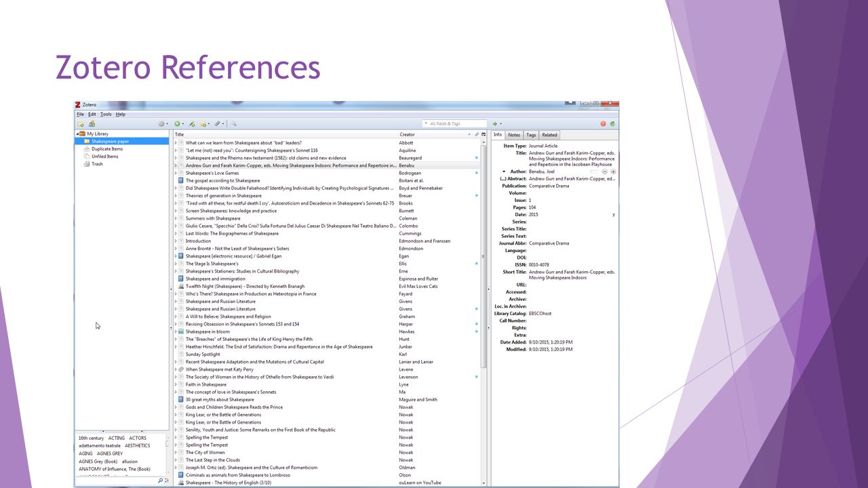868x488 pixels.
Task: Select the 'AGNES GREY' tag
Action: click(x=110, y=453)
